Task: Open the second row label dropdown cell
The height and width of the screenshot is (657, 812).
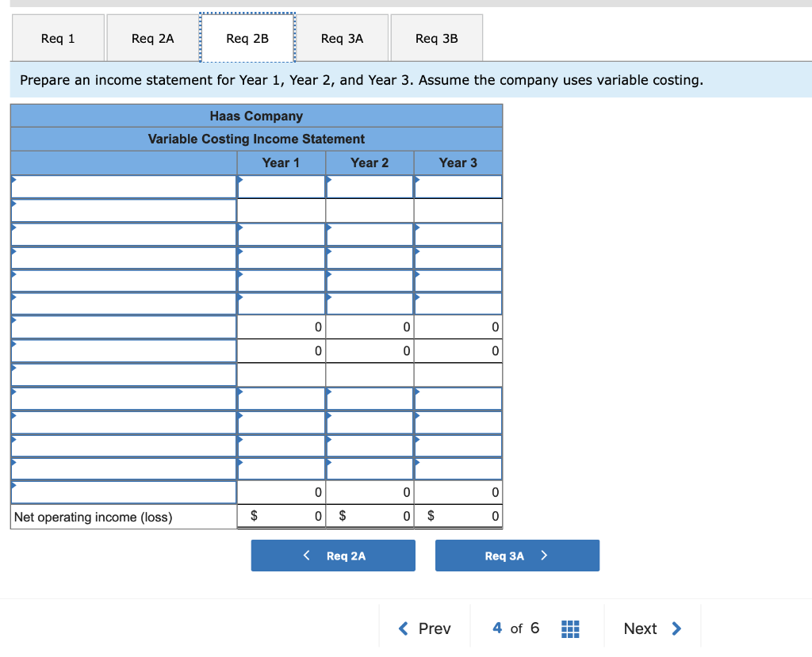Action: tap(123, 210)
